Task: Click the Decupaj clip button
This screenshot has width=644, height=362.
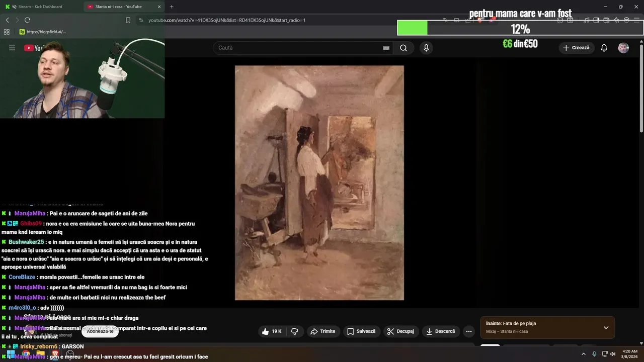Action: (400, 331)
